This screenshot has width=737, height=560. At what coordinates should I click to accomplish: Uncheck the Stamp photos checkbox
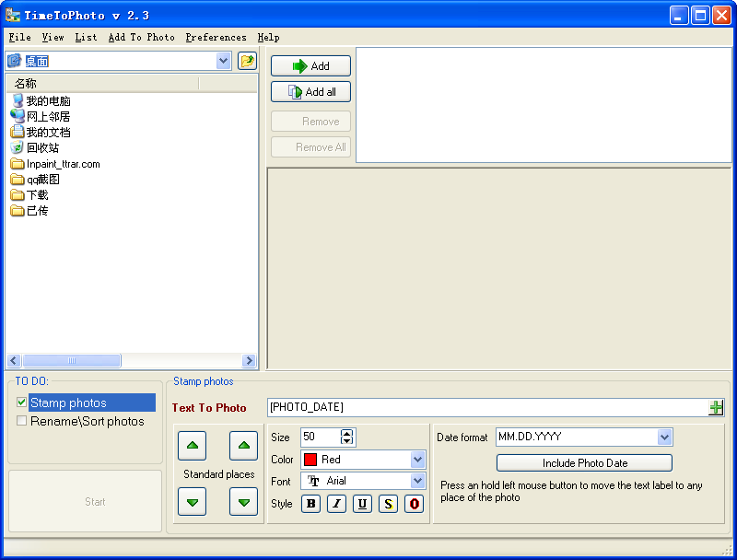21,402
